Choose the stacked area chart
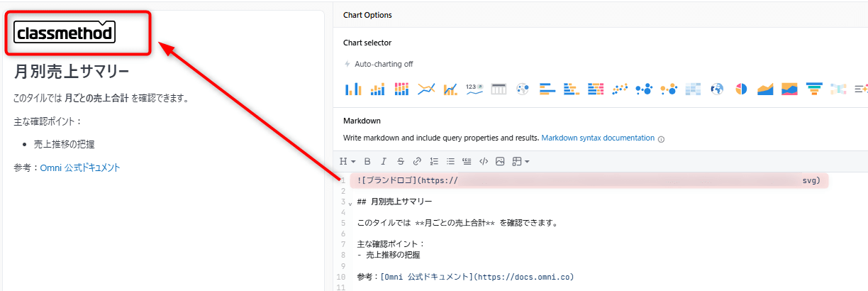 pos(790,89)
